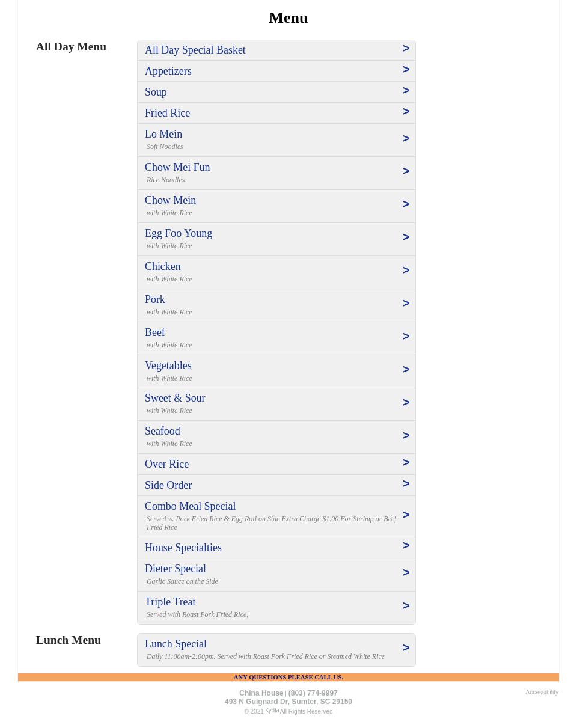Click the arrow next to Appetizers
Screen dimensions: 577x728
(x=406, y=70)
